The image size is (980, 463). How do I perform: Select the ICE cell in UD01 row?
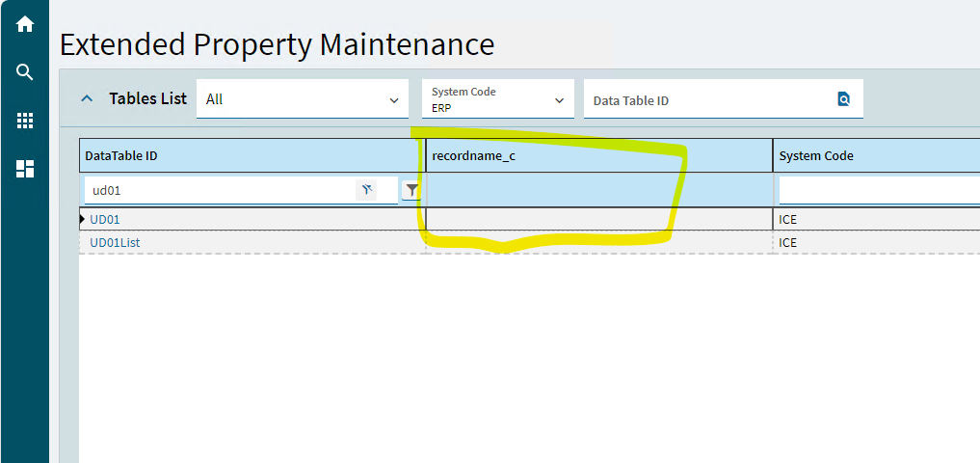click(876, 220)
